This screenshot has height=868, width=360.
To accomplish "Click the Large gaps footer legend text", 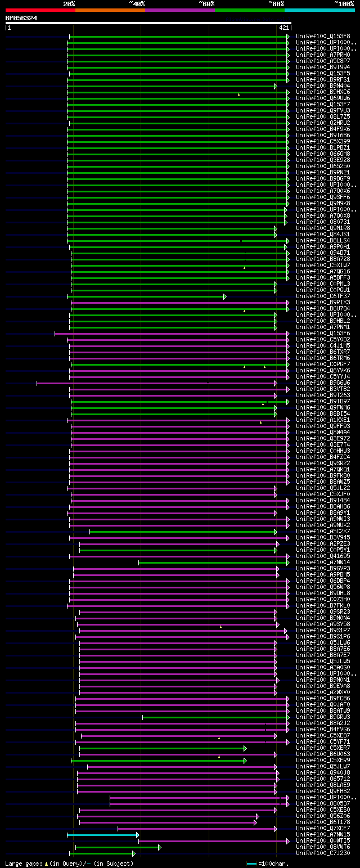I will (x=69, y=863).
